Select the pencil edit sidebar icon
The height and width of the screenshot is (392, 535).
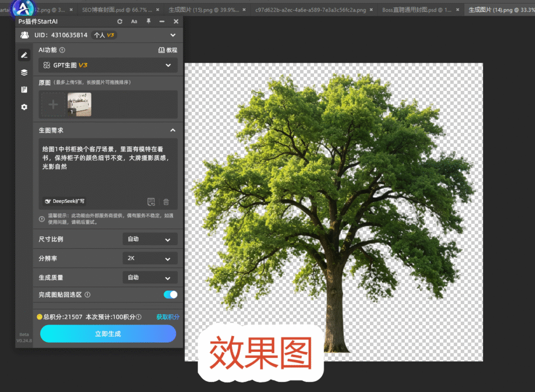tap(24, 55)
